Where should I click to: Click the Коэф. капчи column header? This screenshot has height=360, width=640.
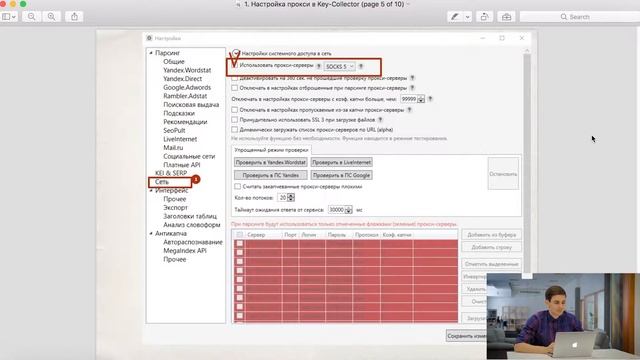[396, 235]
